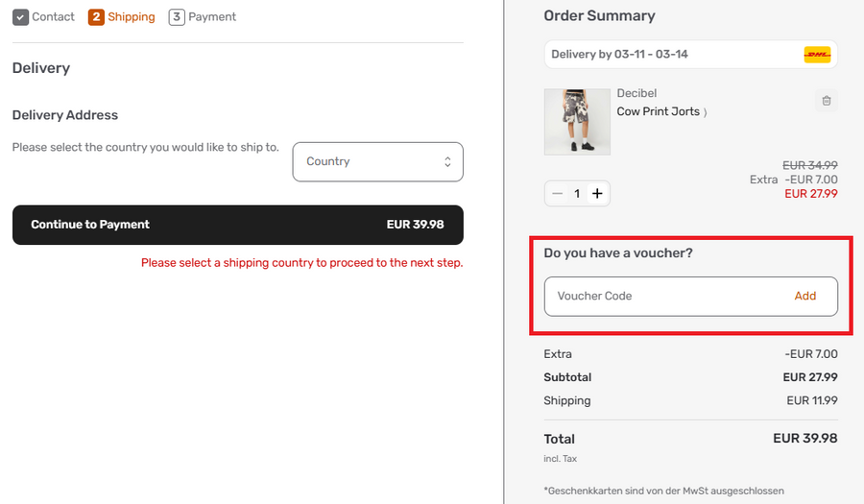Focus the Voucher Code input field
Viewport: 864px width, 504px height.
coord(662,296)
